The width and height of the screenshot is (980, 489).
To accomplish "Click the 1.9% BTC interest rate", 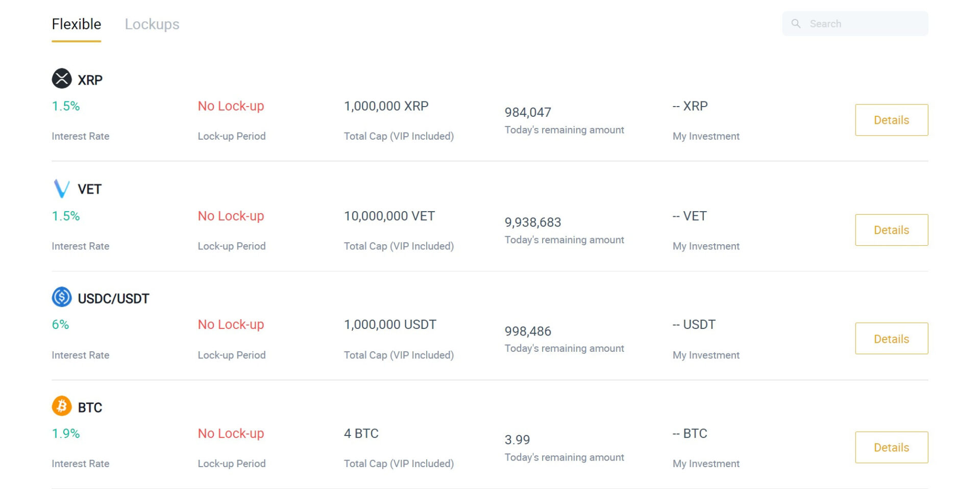I will coord(66,433).
